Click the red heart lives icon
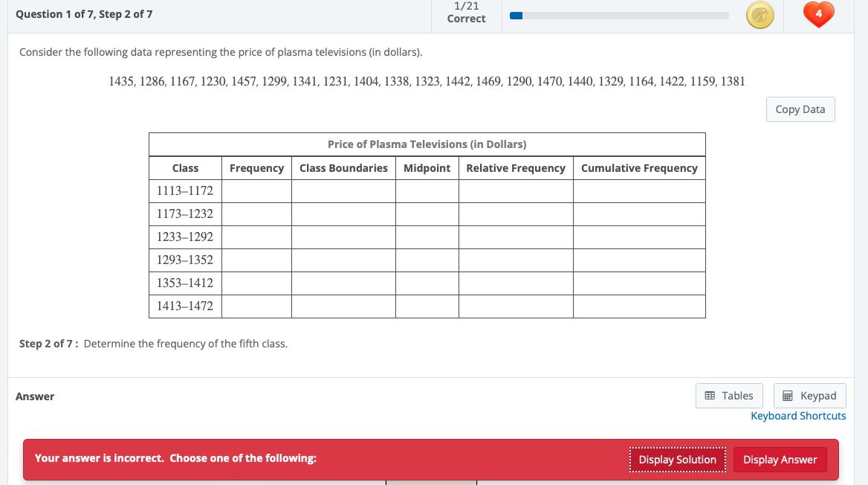The width and height of the screenshot is (868, 485). 819,14
